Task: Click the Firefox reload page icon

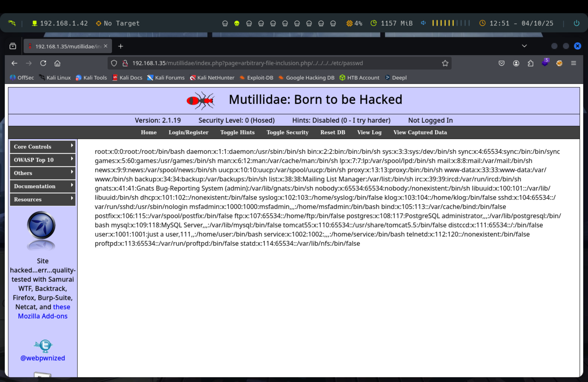Action: click(43, 63)
